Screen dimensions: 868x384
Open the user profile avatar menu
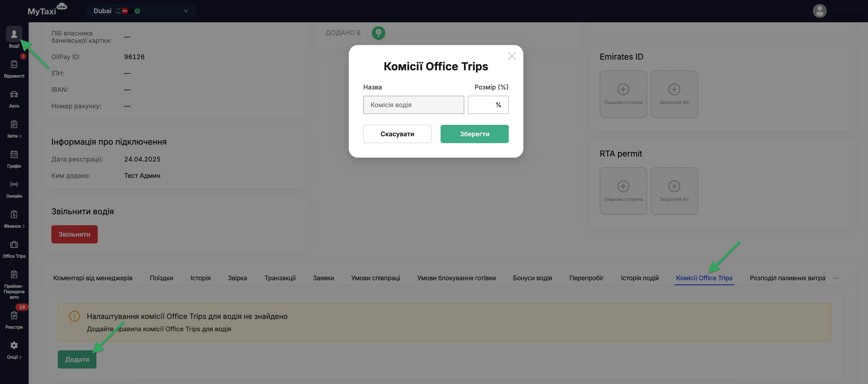point(819,11)
